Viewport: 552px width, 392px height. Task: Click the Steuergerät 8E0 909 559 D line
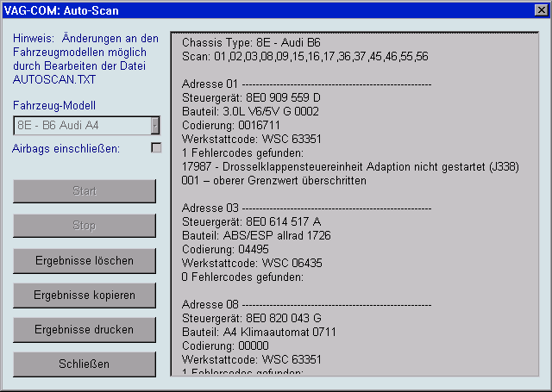pyautogui.click(x=251, y=97)
